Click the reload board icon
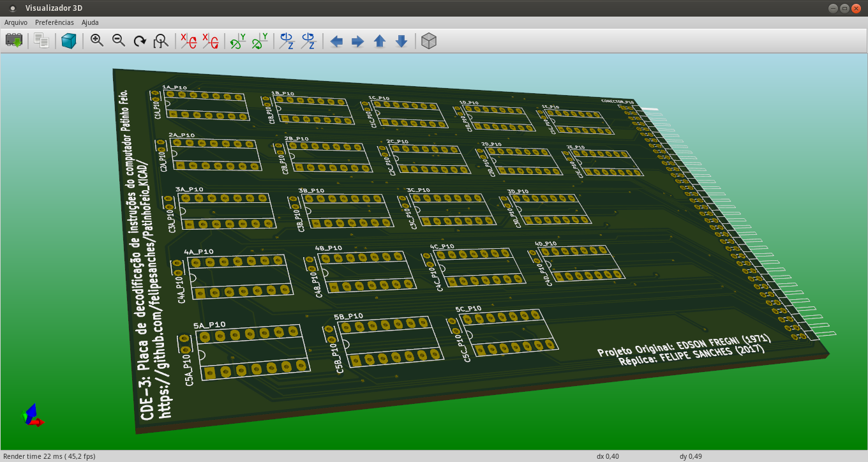Screen dimensions: 868x462 14,41
